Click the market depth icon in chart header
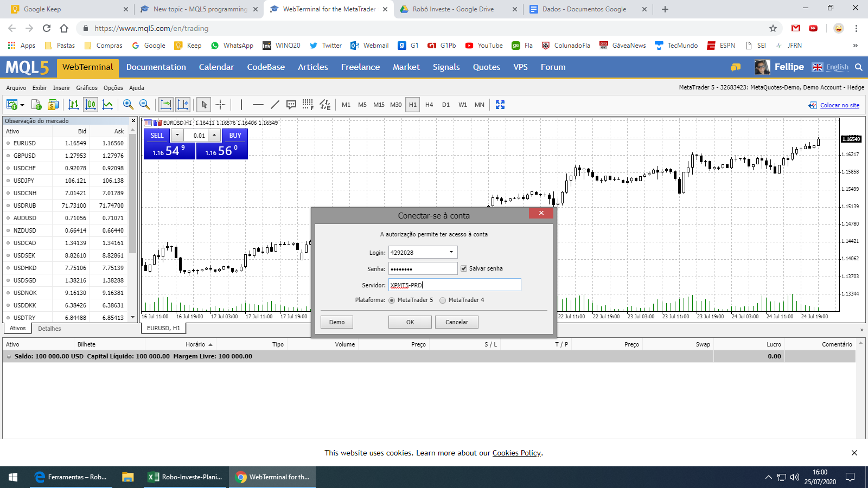 coord(148,123)
